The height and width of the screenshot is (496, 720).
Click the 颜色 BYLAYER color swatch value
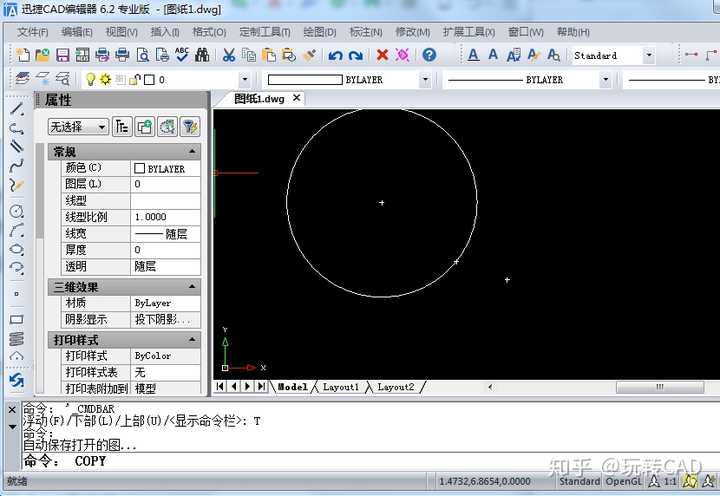tap(165, 169)
